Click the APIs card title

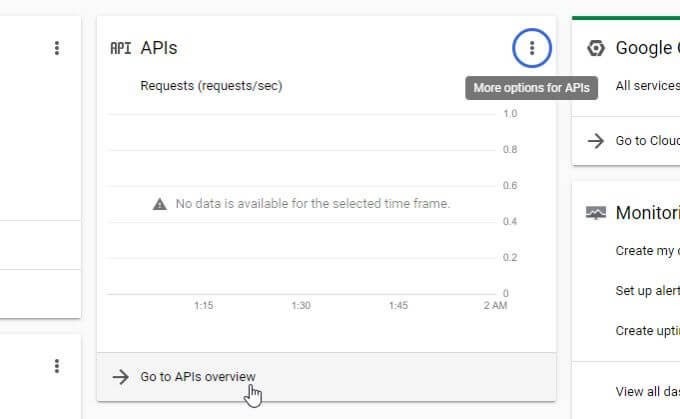160,48
